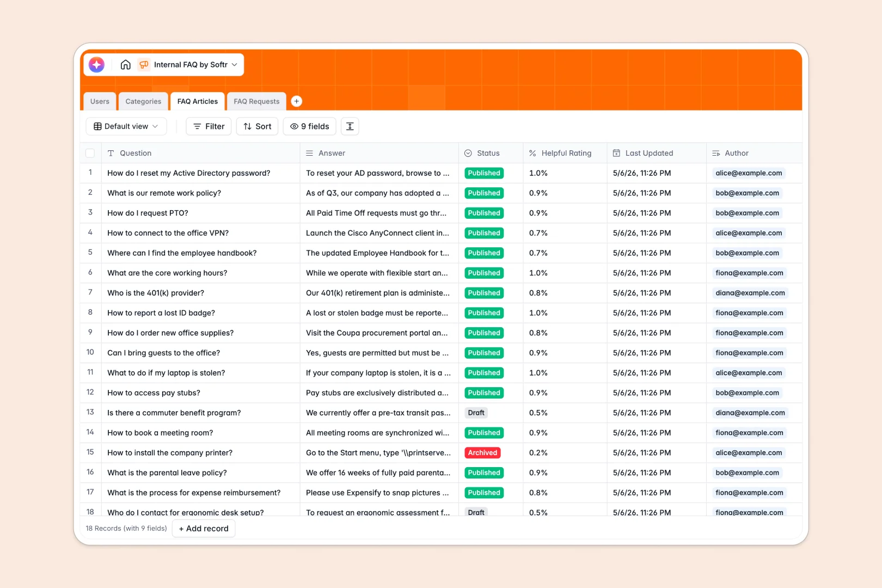The height and width of the screenshot is (588, 882).
Task: Click the Helpful Rating column header
Action: click(565, 154)
